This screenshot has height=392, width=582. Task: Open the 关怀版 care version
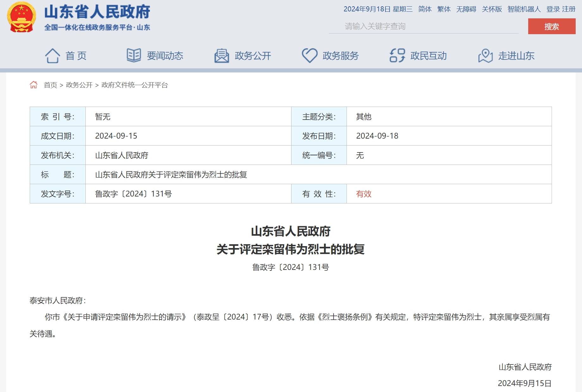click(492, 9)
